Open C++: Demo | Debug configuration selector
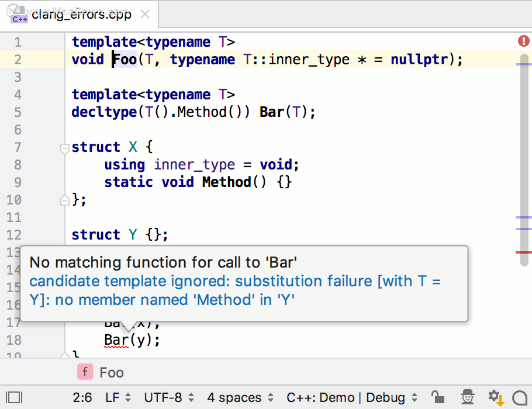 352,397
